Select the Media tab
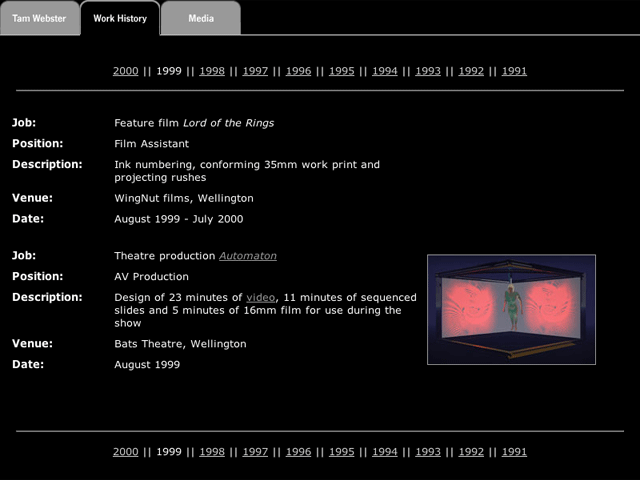This screenshot has height=480, width=640. click(201, 18)
